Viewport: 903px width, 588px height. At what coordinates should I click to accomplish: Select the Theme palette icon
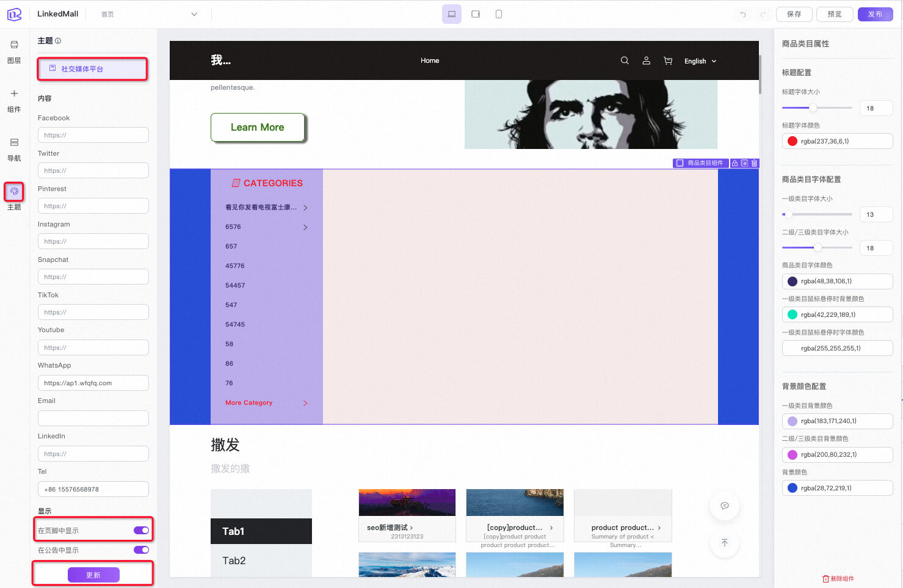coord(14,192)
